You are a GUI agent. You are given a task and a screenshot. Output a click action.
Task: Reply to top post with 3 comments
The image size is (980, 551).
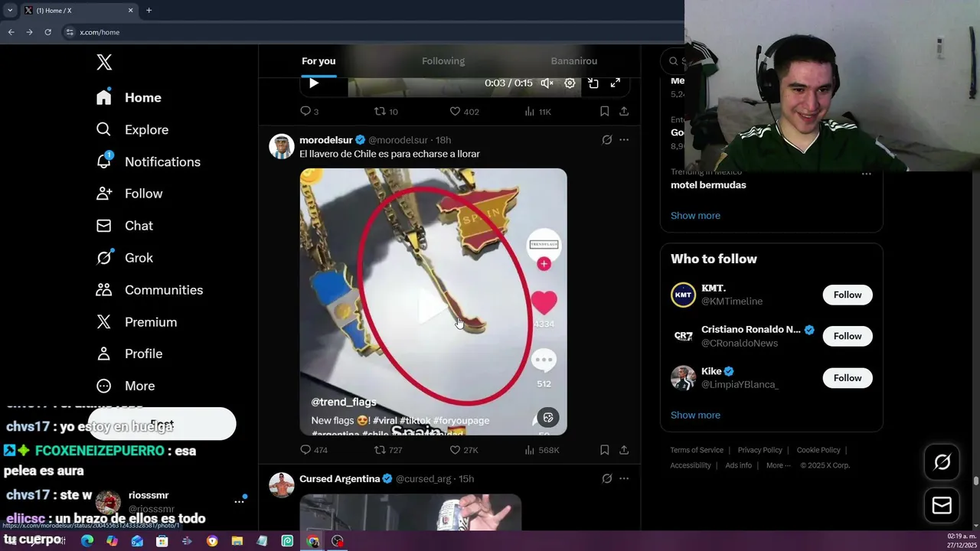[309, 112]
